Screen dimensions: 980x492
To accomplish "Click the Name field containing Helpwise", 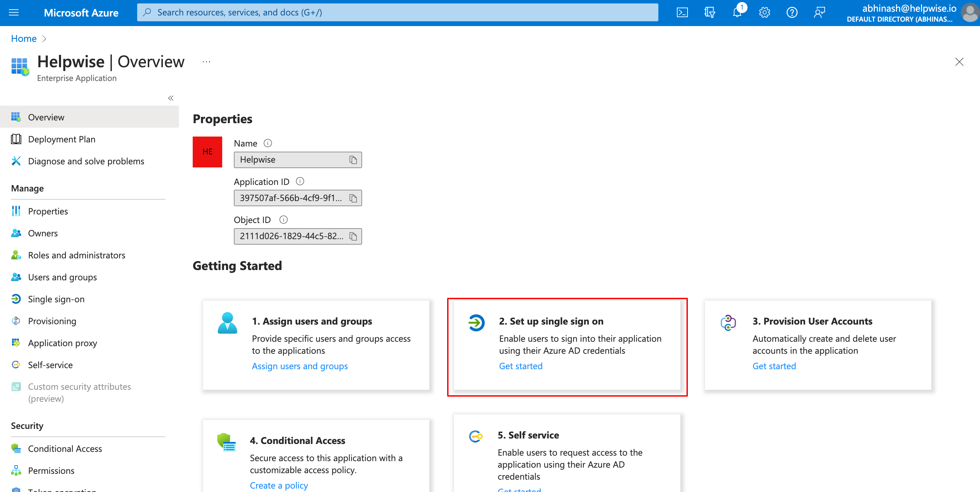I will pyautogui.click(x=298, y=160).
